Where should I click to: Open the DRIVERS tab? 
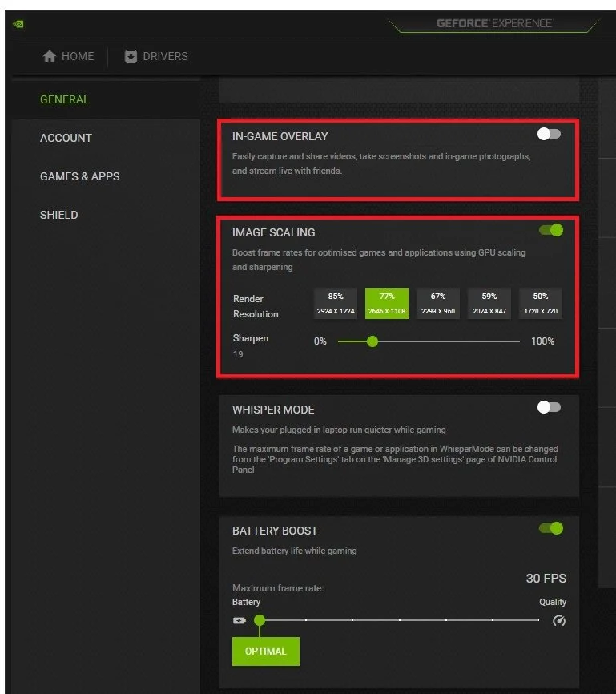coord(156,56)
